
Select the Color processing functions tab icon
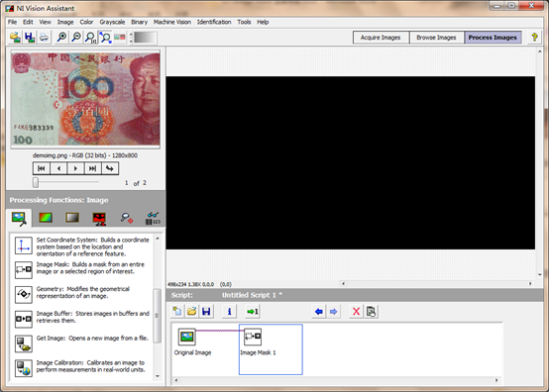[46, 218]
